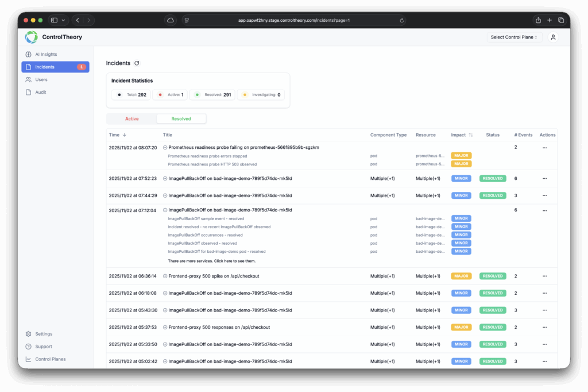This screenshot has width=588, height=392.
Task: Expand the Frontend-proxy 500 spike incident
Action: point(165,276)
